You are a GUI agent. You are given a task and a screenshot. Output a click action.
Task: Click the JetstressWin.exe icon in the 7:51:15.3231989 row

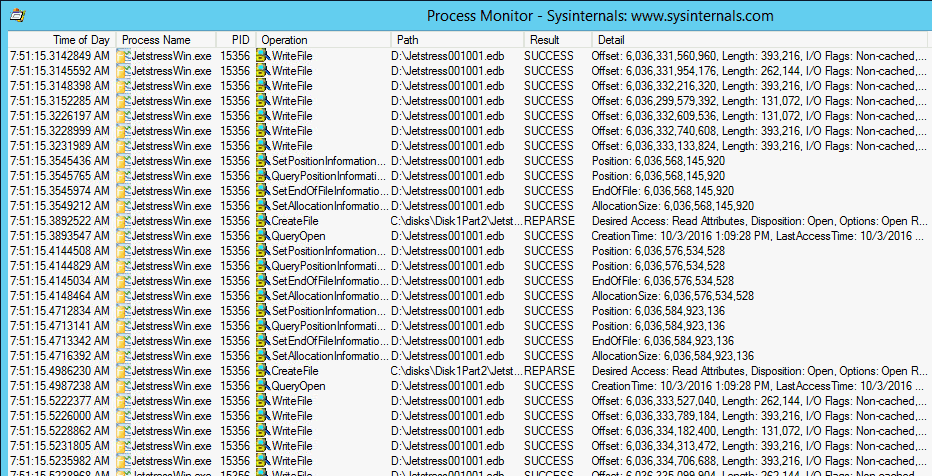click(124, 146)
